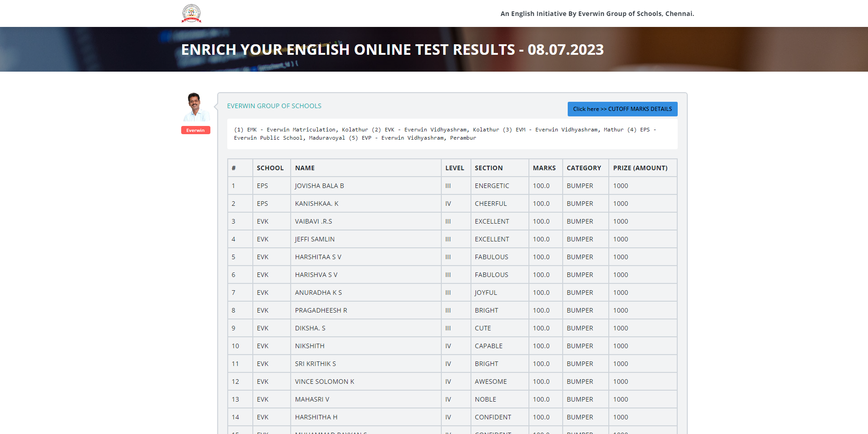Click the red Everwin label badge
This screenshot has width=868, height=434.
tap(196, 130)
